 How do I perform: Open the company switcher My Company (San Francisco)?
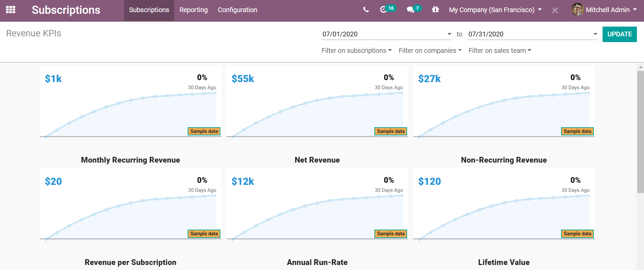(495, 10)
